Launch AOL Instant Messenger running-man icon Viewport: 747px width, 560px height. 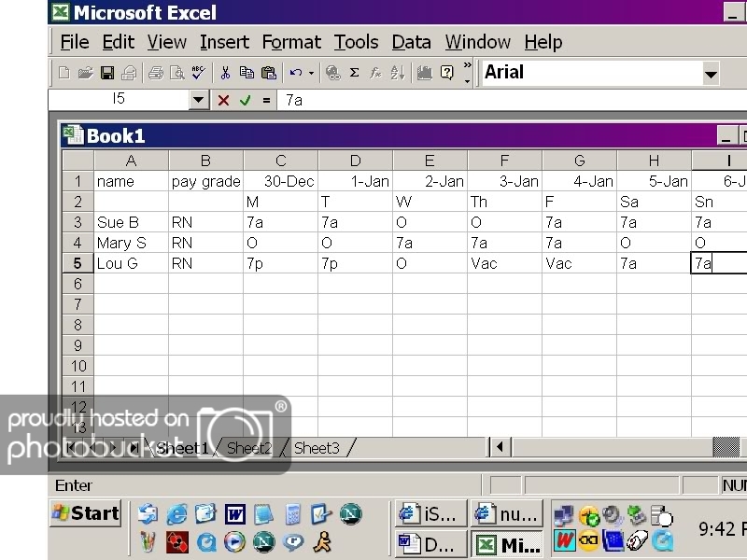click(x=322, y=542)
